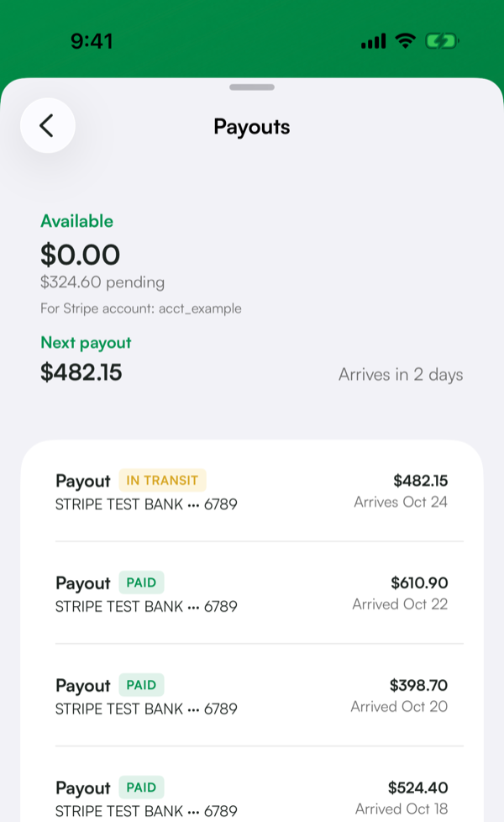Tap the PAID badge on Oct 18 payout
The width and height of the screenshot is (504, 822).
141,787
